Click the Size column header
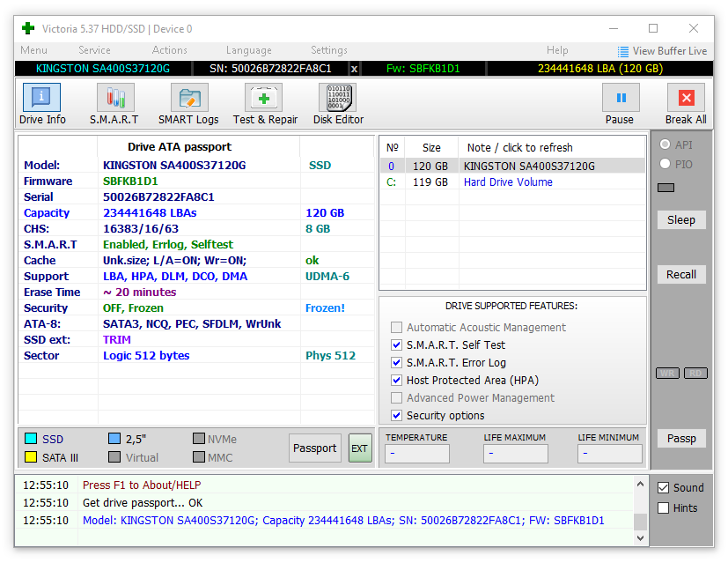 point(431,148)
